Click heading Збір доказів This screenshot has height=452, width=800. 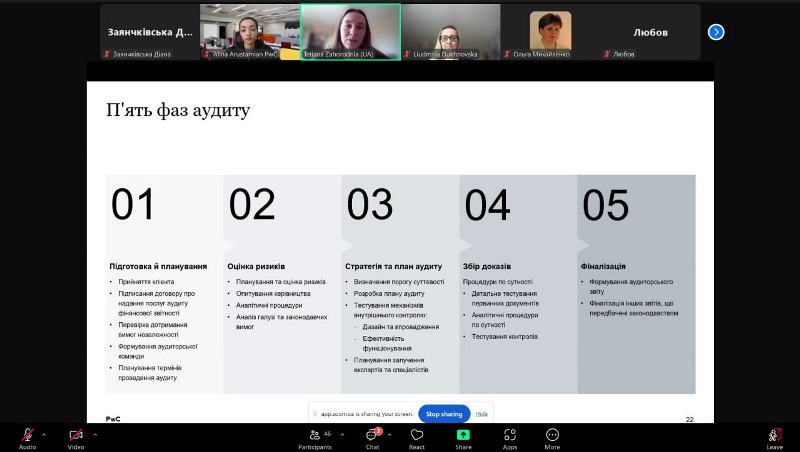pos(487,266)
